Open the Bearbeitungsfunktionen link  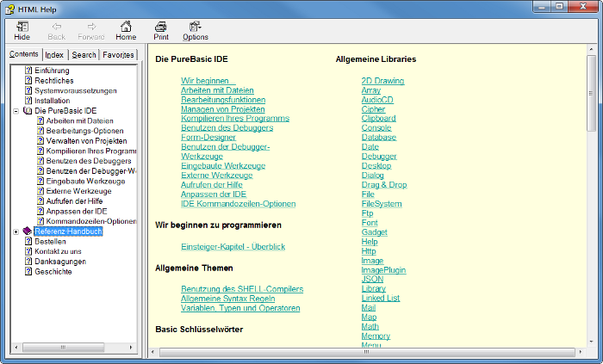tap(223, 100)
